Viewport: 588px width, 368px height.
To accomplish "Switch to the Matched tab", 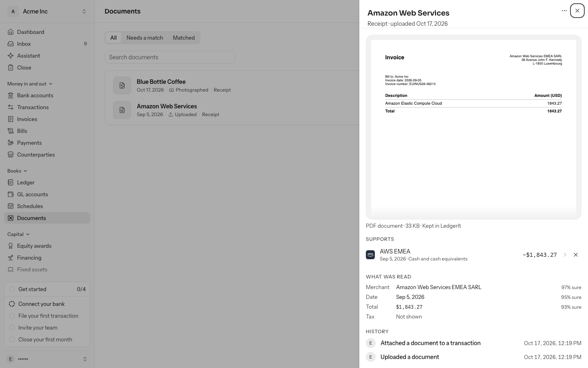I will click(184, 38).
